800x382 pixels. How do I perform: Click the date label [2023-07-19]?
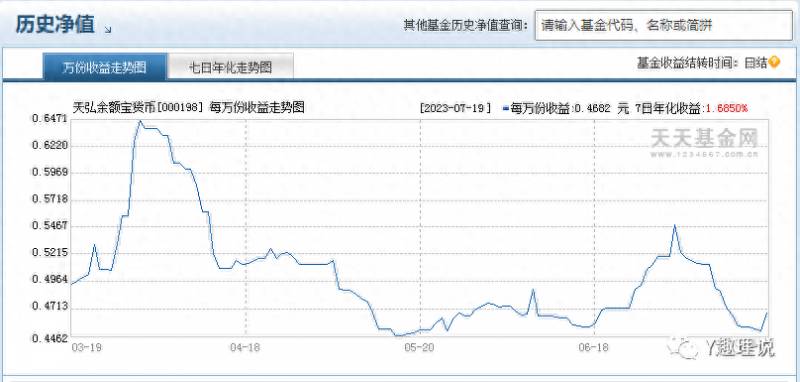(x=456, y=108)
